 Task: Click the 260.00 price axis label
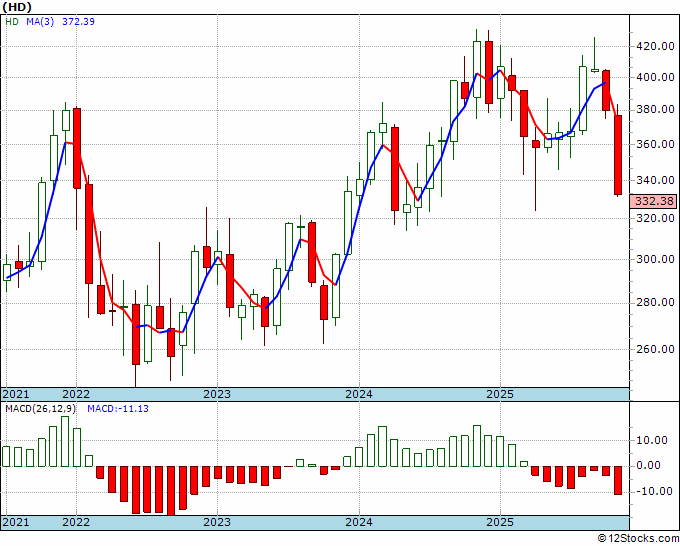(657, 349)
